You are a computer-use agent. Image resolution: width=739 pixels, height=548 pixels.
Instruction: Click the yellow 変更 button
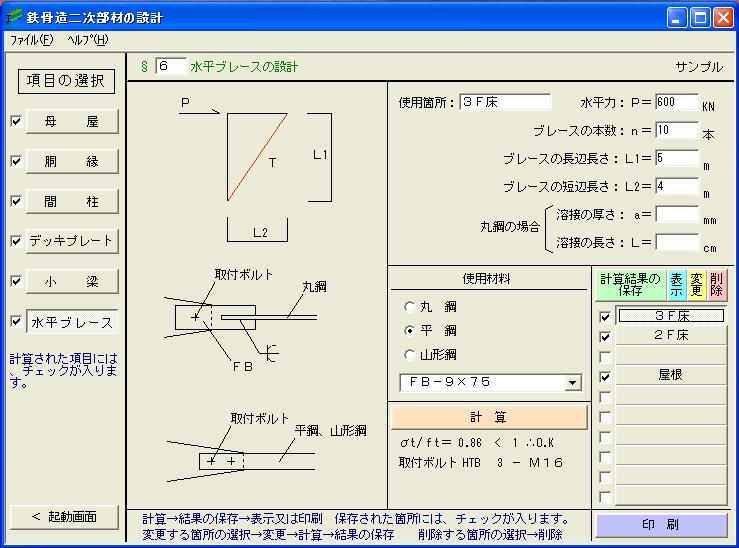point(697,285)
